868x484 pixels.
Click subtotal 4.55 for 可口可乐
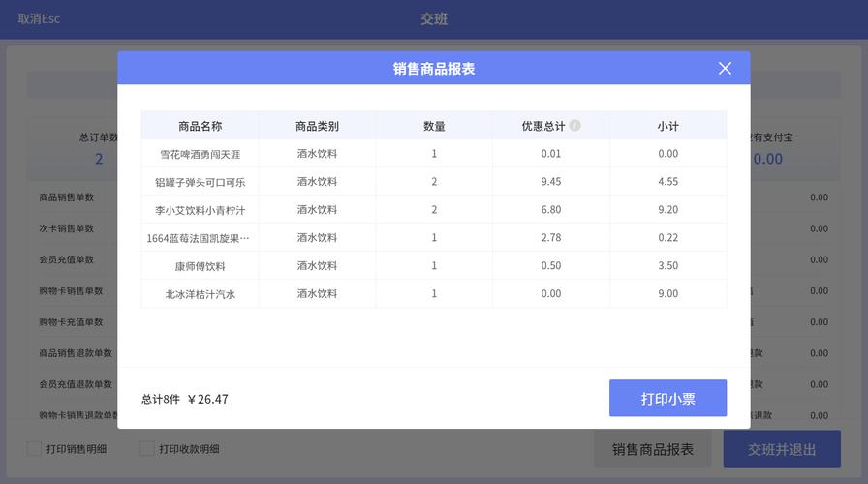(x=668, y=181)
